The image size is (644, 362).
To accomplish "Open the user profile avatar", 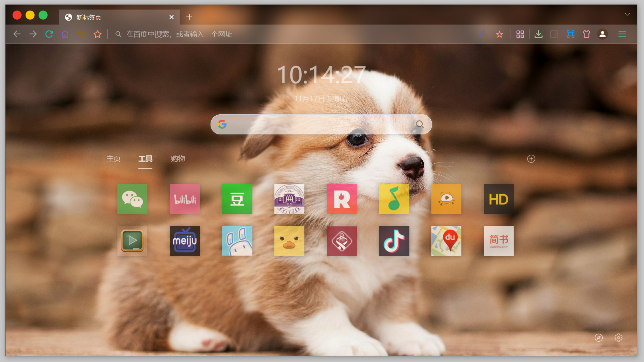I will 602,34.
